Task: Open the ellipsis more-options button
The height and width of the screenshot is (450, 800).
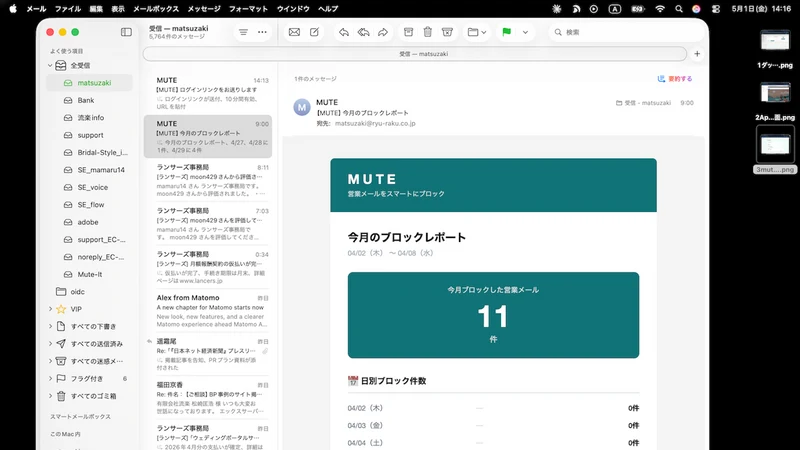Action: point(262,32)
